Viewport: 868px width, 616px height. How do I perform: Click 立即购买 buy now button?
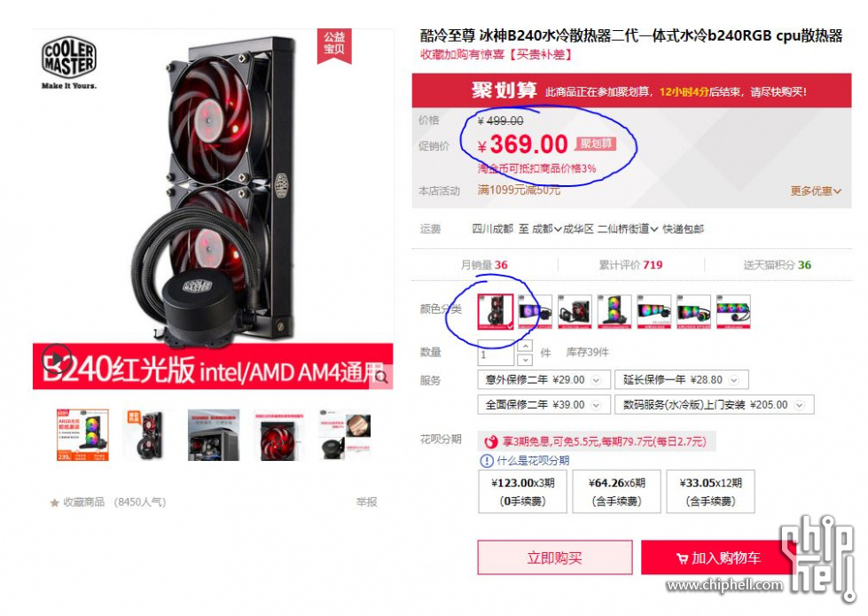(x=555, y=558)
